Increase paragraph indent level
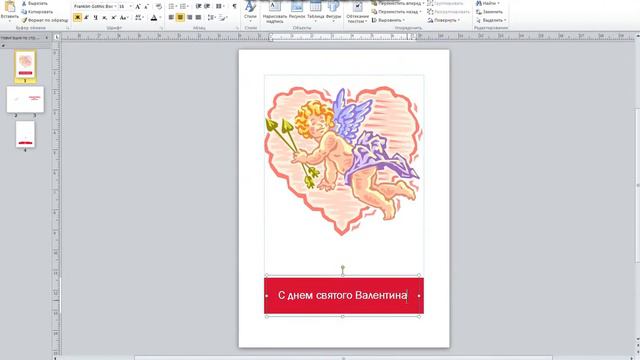 click(x=207, y=6)
